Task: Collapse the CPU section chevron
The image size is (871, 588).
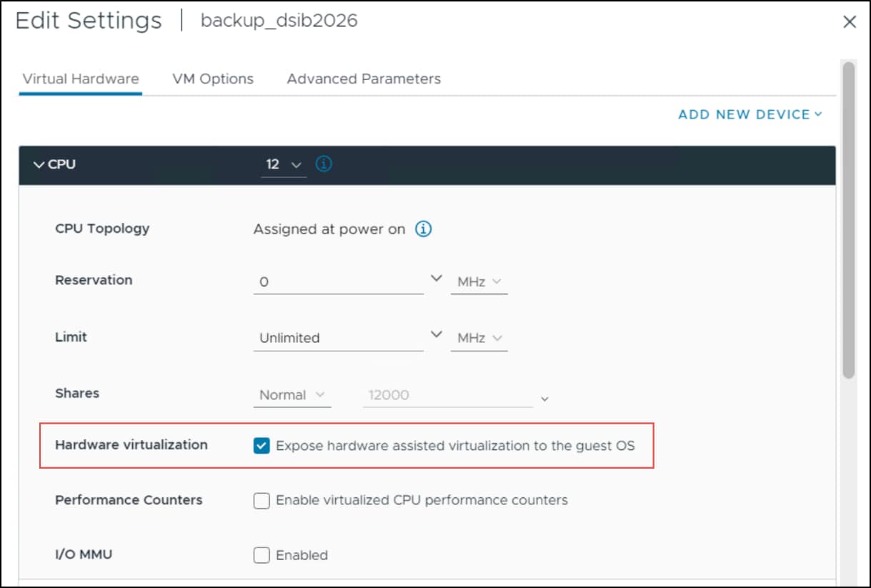Action: [39, 164]
